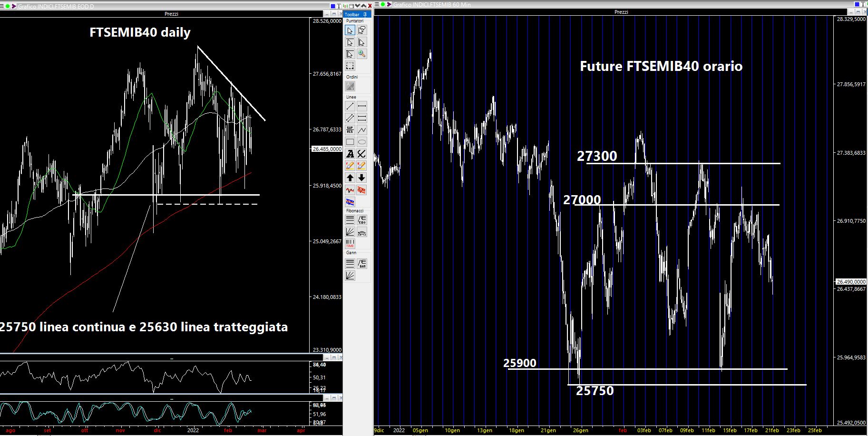The width and height of the screenshot is (868, 436).
Task: Click the 27300 level label
Action: (x=597, y=156)
